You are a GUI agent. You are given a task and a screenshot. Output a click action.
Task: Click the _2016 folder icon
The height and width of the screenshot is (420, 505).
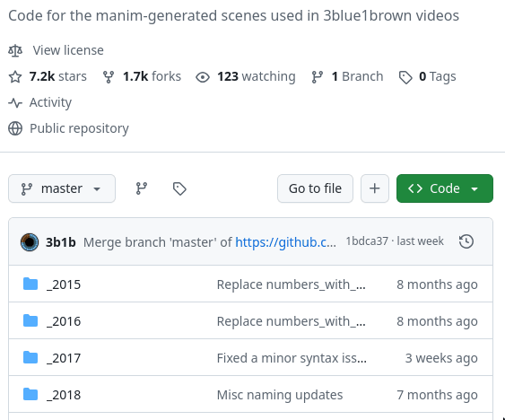point(30,320)
